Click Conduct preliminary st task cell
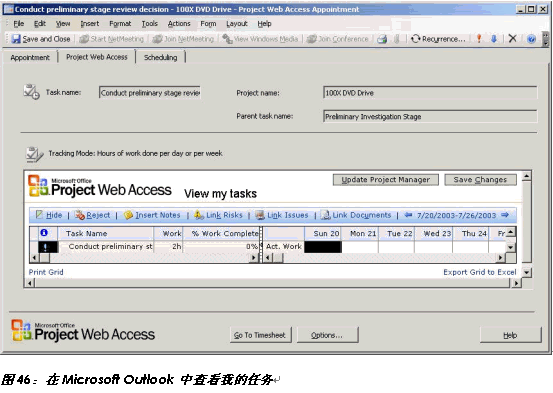Screen dimensions: 553x393 [x=106, y=247]
